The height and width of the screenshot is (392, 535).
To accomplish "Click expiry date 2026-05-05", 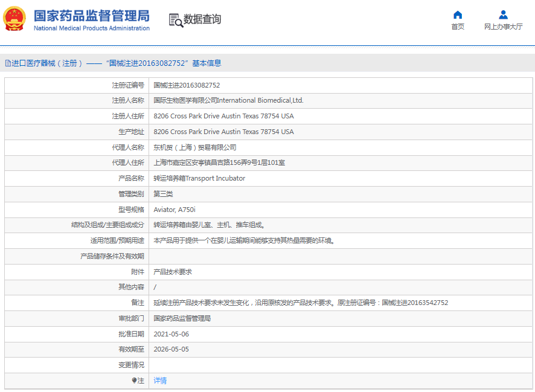I will click(x=171, y=349).
